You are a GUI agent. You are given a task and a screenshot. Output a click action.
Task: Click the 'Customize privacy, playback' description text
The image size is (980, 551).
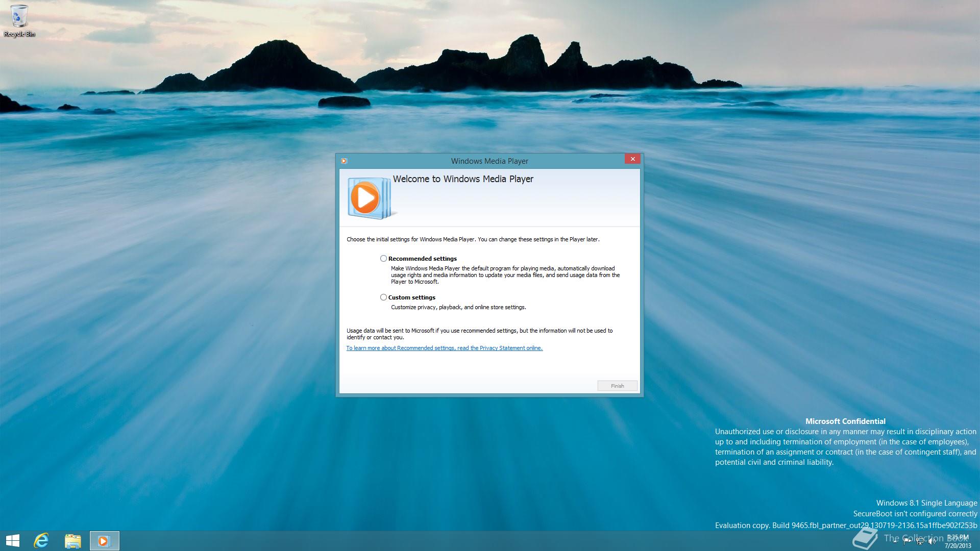[x=458, y=307]
